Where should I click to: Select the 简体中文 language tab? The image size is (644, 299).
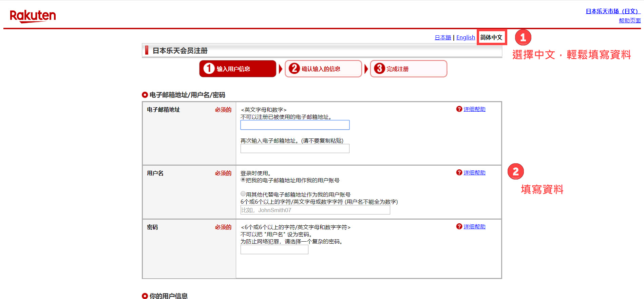click(491, 37)
